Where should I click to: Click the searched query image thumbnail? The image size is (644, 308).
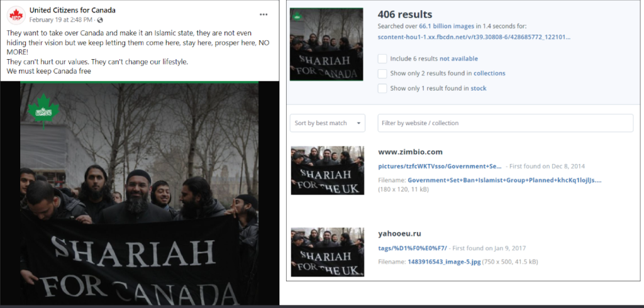click(x=326, y=44)
